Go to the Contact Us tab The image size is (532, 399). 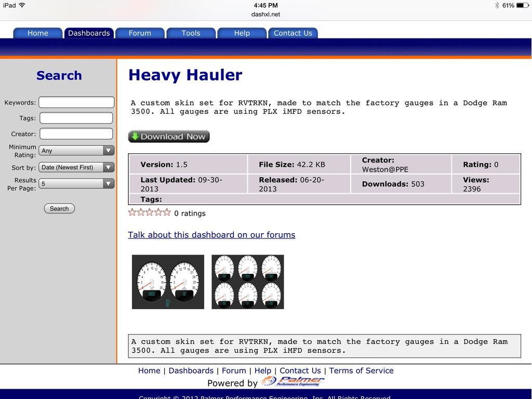pos(293,33)
